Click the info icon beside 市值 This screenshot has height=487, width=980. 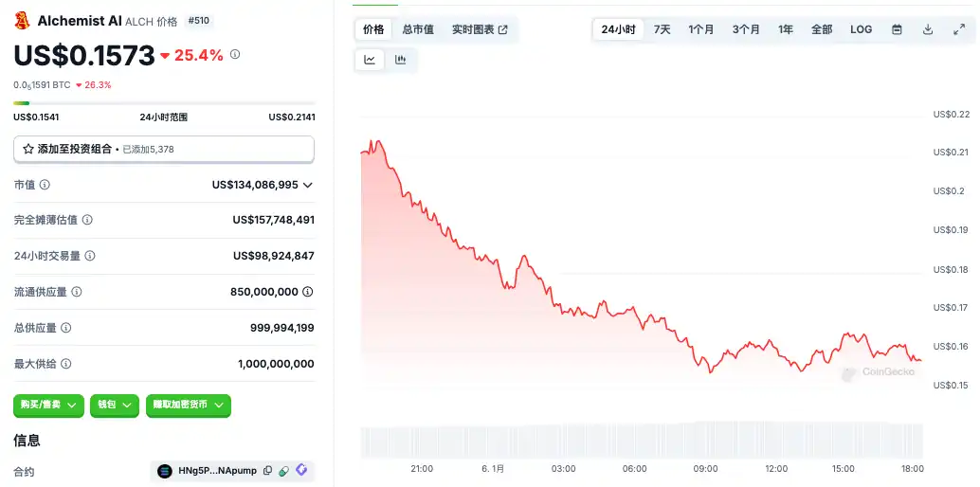pyautogui.click(x=45, y=185)
